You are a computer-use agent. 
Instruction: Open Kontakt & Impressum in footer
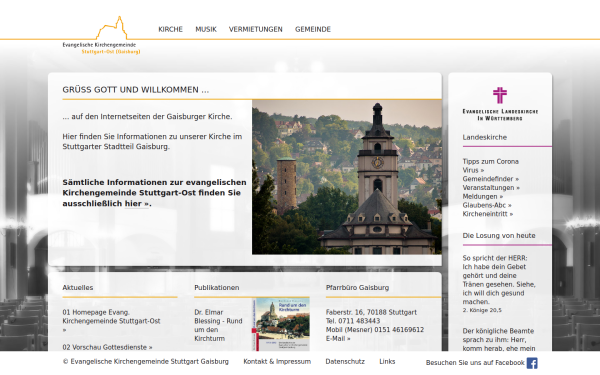(x=277, y=361)
